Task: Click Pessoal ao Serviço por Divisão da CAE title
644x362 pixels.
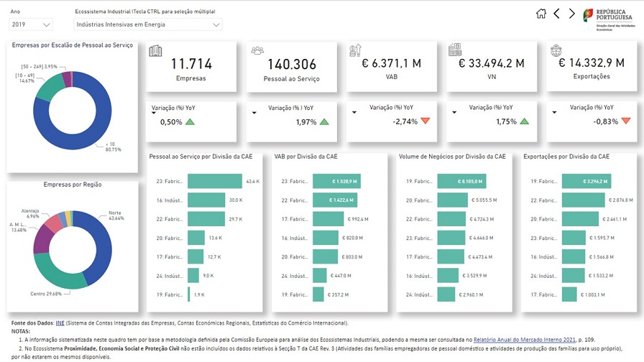Action: point(201,157)
